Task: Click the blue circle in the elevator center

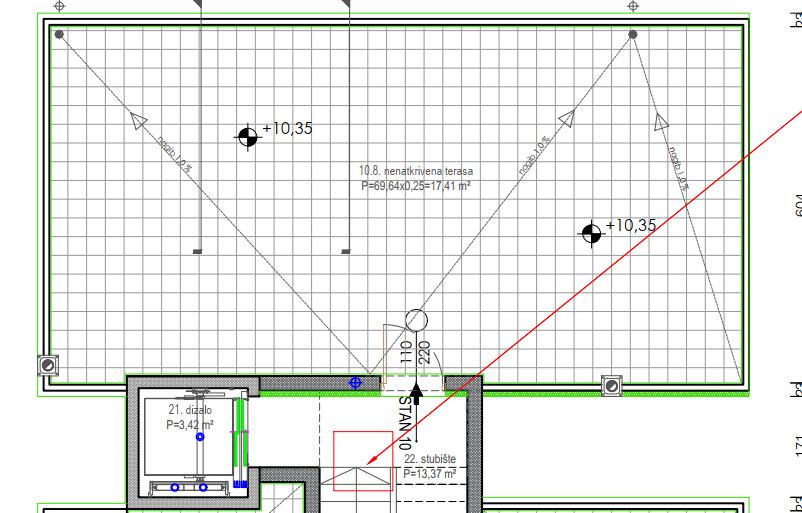Action: click(x=200, y=437)
